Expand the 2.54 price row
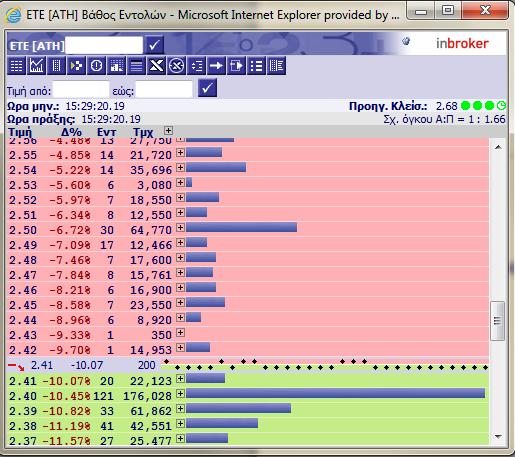515x457 pixels. coord(180,167)
